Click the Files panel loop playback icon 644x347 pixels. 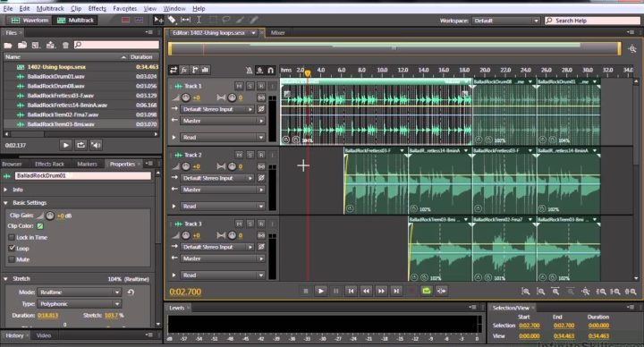[x=80, y=145]
